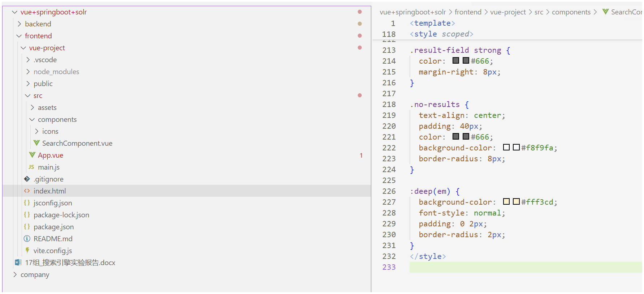Click the #fff3cd color swatch on line 227
The height and width of the screenshot is (294, 644).
tap(506, 201)
